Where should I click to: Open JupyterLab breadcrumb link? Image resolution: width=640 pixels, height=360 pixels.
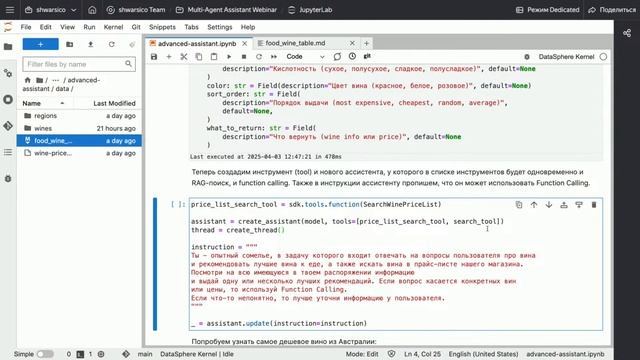pos(310,10)
